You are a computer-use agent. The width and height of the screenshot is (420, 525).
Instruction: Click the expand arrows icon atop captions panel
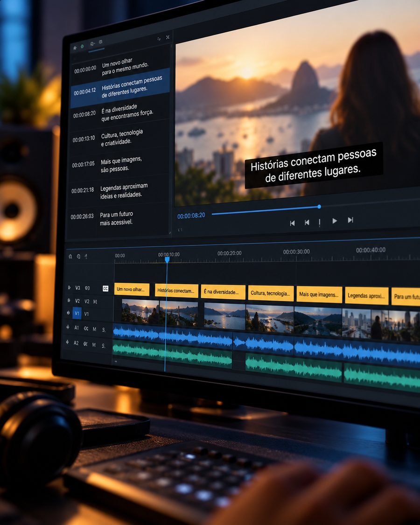click(x=168, y=37)
